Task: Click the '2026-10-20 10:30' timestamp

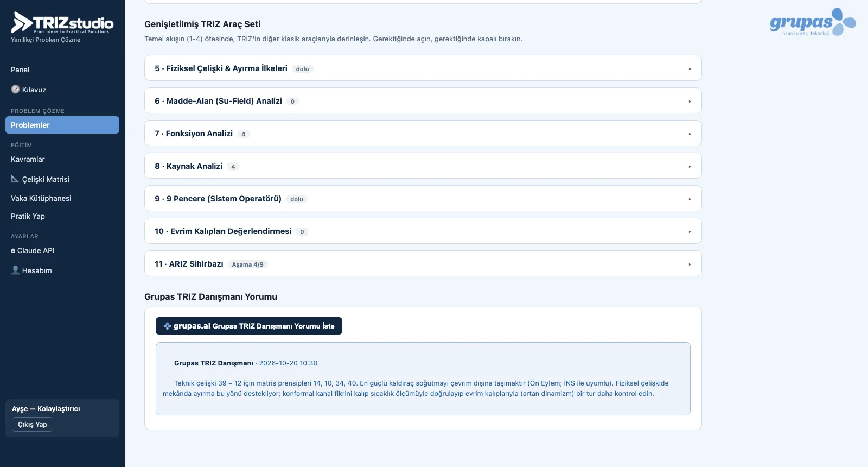Action: [x=288, y=363]
